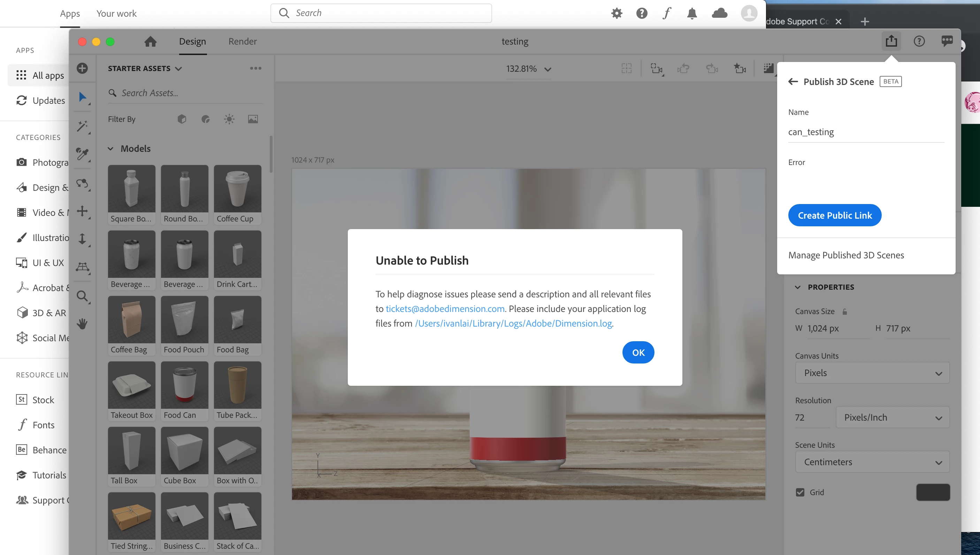Screen dimensions: 980x555
Task: Filter assets by images toggle
Action: [253, 119]
